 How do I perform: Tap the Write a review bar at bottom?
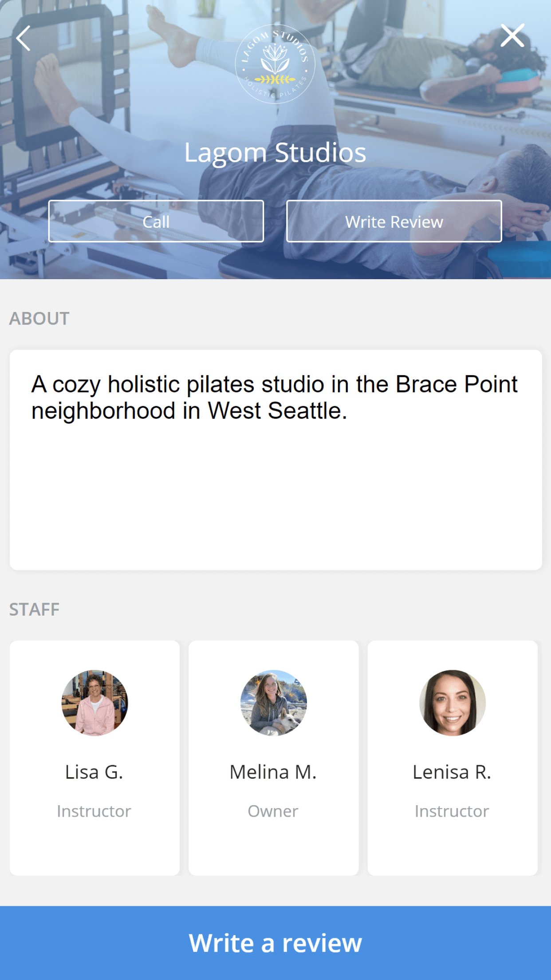pyautogui.click(x=275, y=943)
